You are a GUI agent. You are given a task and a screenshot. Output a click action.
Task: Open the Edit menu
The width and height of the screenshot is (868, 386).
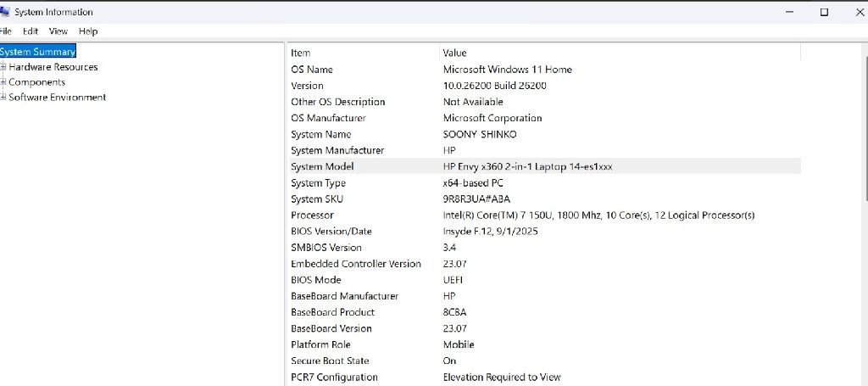[x=31, y=31]
